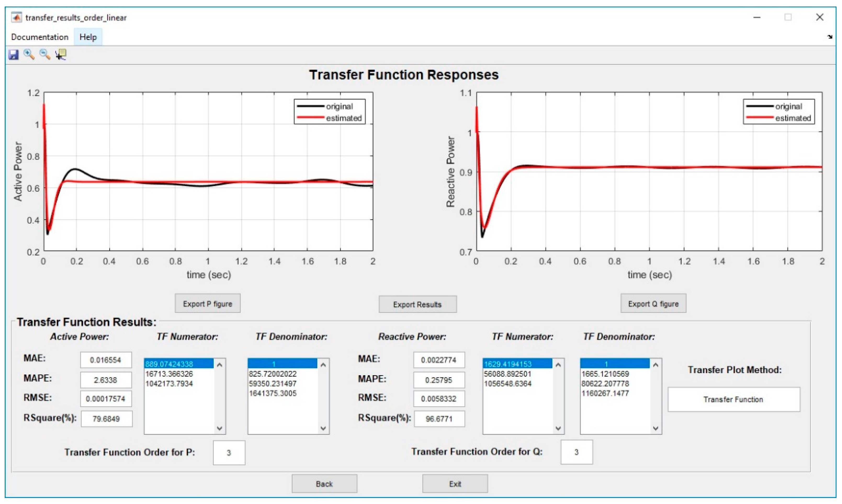Screen dimensions: 842x504
Task: Click the Export Q figure button
Action: 653,304
